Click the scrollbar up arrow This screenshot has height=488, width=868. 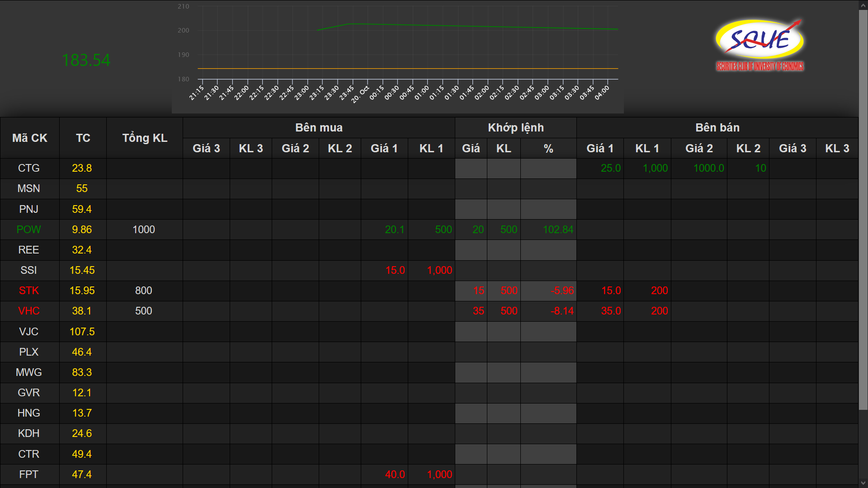(863, 5)
